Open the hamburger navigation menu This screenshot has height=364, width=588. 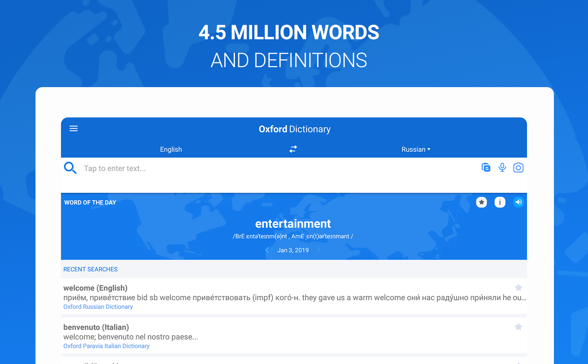pos(74,128)
